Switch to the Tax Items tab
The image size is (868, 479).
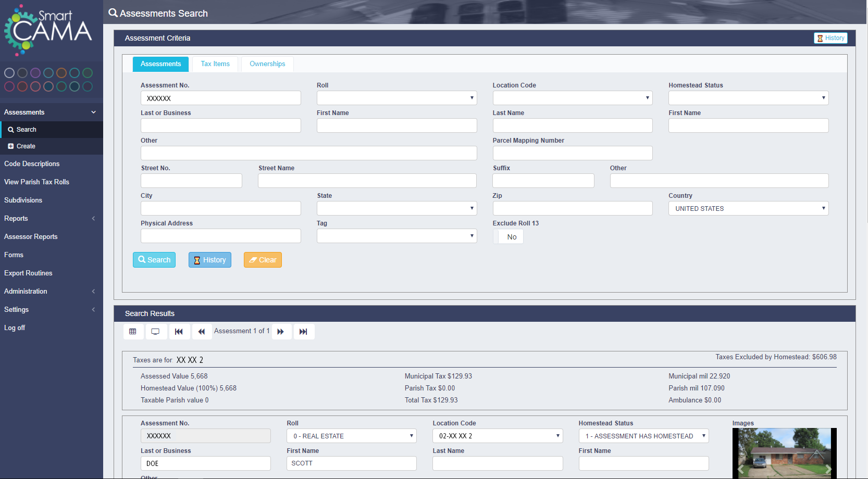(x=215, y=64)
